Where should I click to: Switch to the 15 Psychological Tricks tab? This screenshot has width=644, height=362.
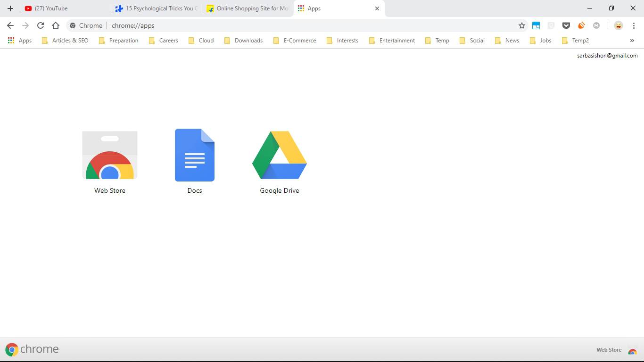(x=157, y=8)
